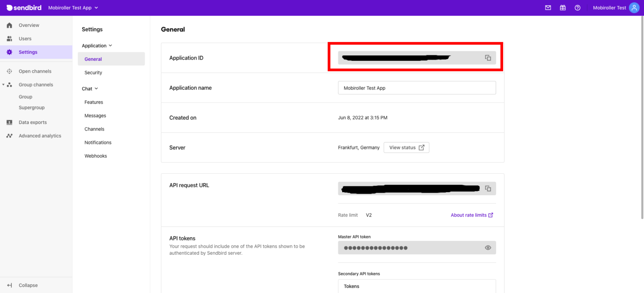Click the Frankfurt, Germany server text

[359, 148]
